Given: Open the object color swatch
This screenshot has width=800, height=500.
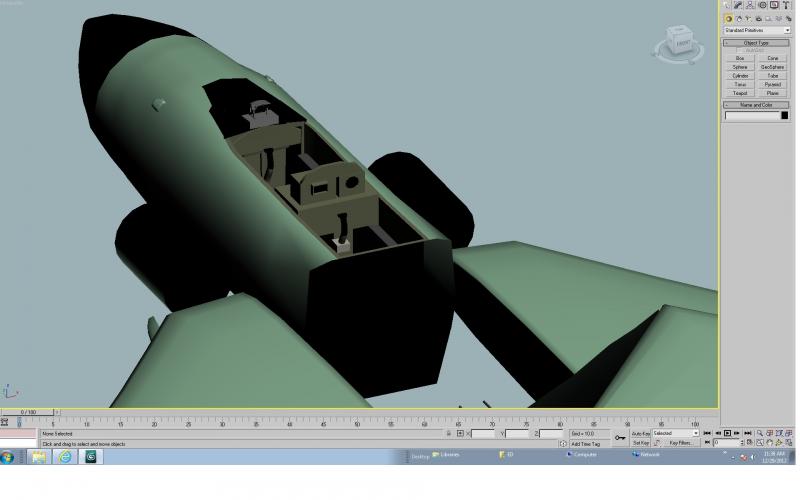Looking at the screenshot, I should [785, 115].
